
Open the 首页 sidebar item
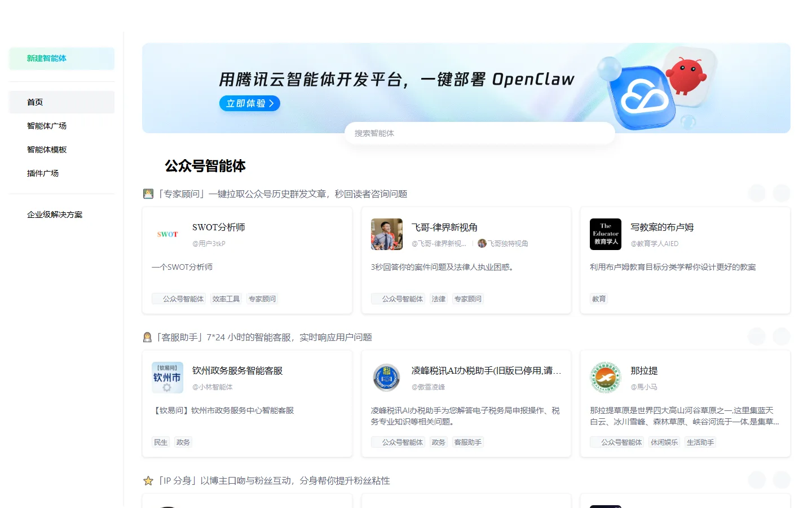(61, 102)
